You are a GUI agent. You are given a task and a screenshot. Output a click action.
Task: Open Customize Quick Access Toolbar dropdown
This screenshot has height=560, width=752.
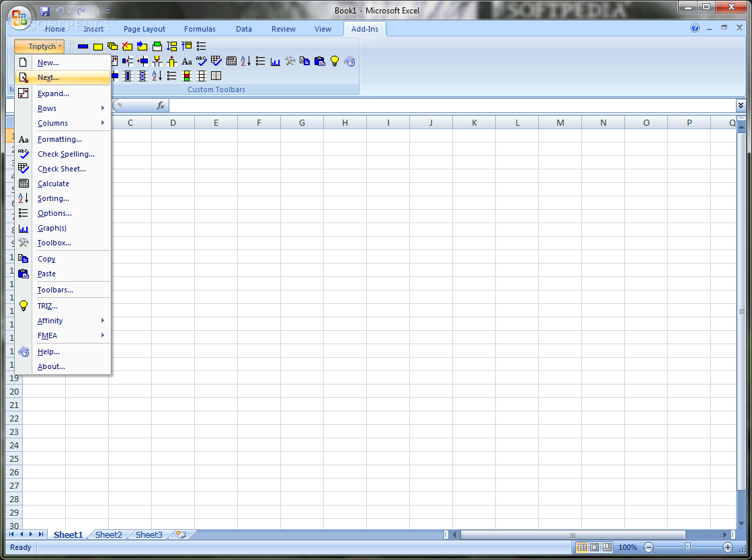point(108,11)
